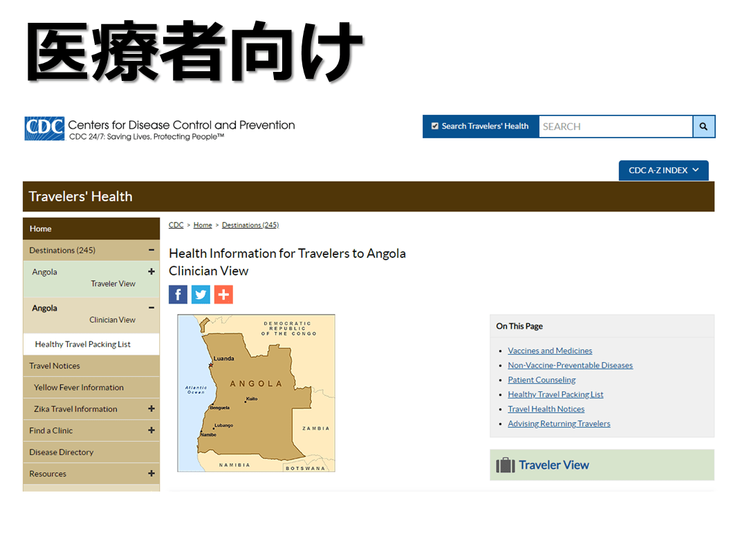Open Travel Notices in sidebar

pos(55,366)
